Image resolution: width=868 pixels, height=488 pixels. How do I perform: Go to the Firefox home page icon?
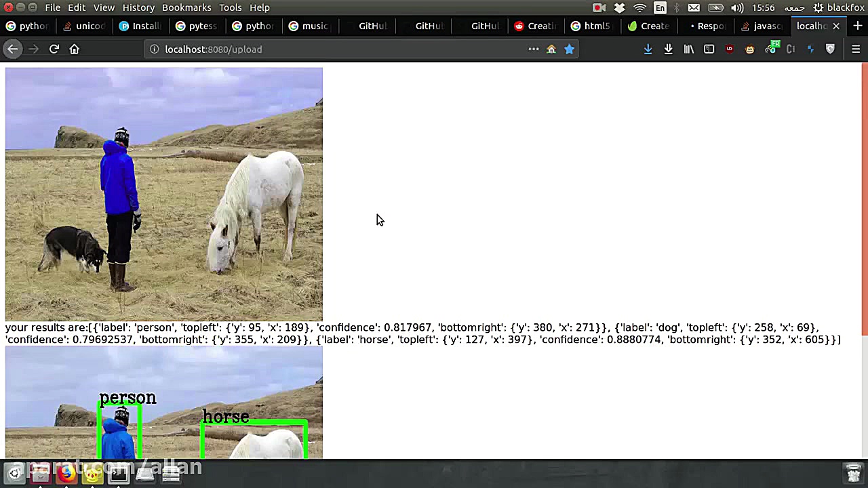[75, 49]
